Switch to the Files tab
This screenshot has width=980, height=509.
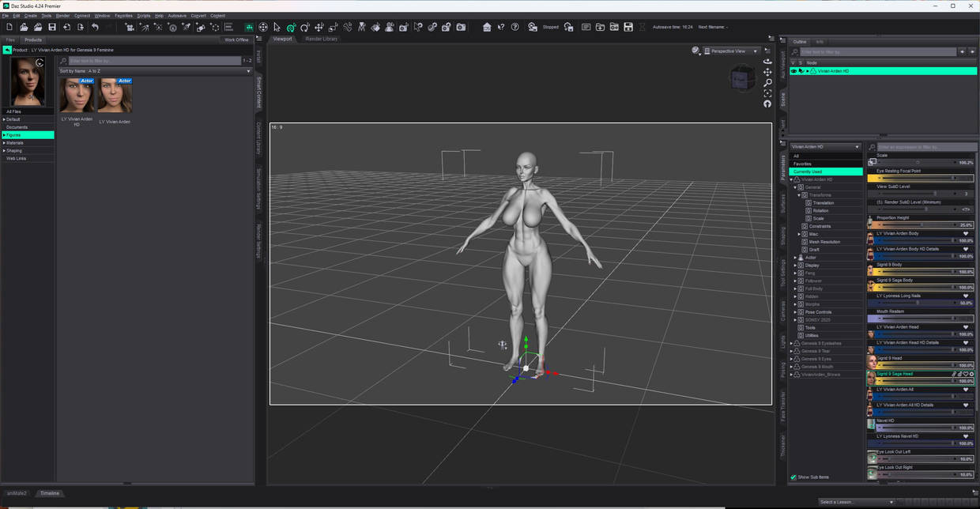[10, 40]
